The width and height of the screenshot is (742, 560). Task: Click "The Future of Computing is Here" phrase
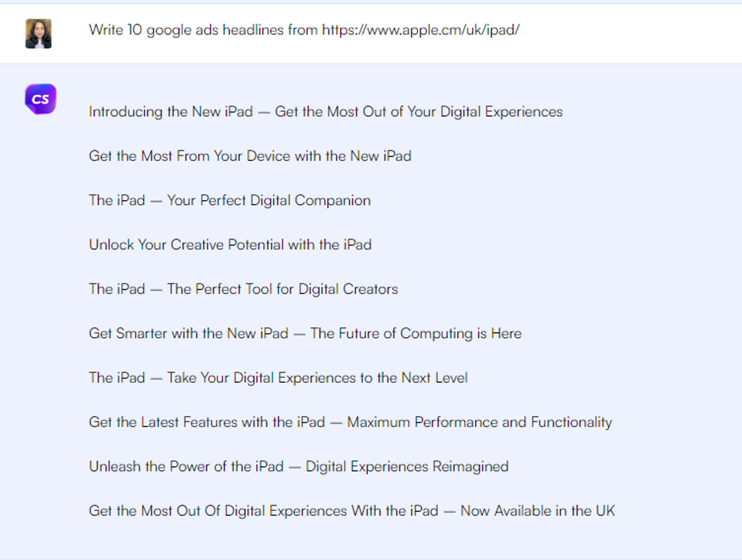click(416, 333)
